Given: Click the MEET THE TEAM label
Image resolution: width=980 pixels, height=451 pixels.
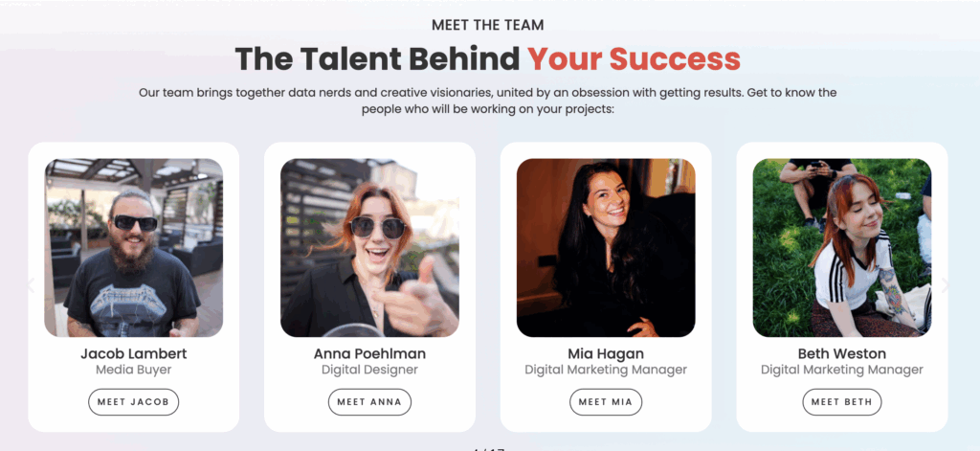Looking at the screenshot, I should pyautogui.click(x=488, y=25).
